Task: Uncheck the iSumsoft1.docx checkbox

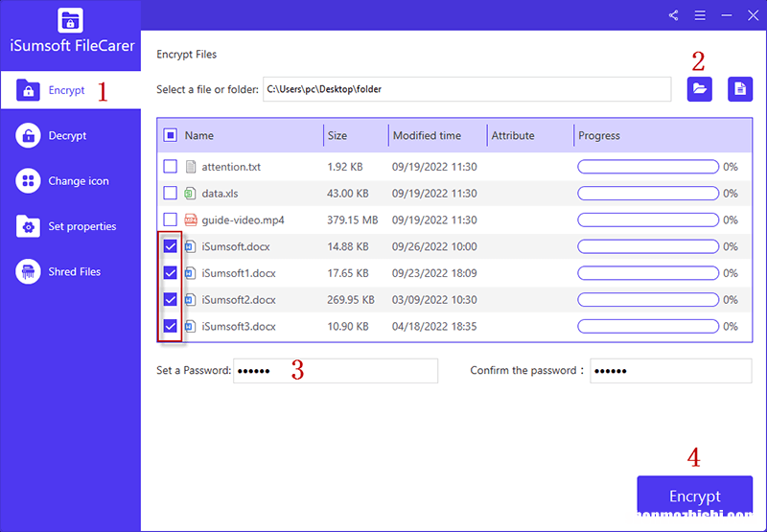Action: click(171, 273)
